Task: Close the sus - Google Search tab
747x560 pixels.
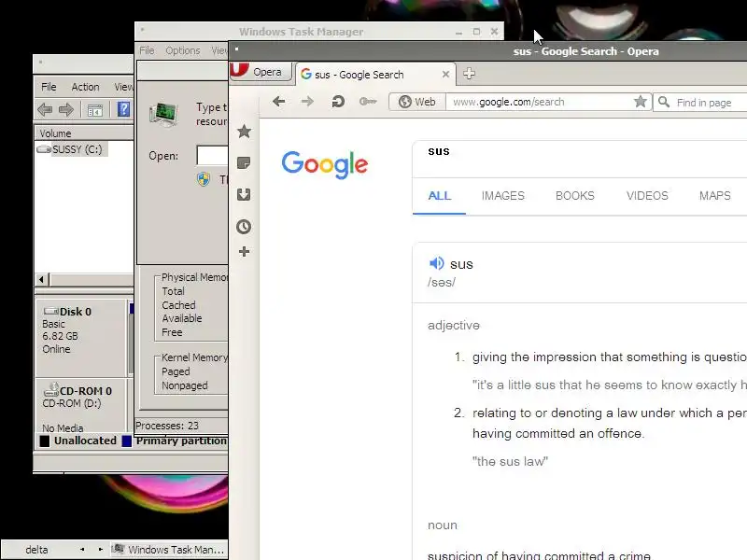Action: click(445, 75)
